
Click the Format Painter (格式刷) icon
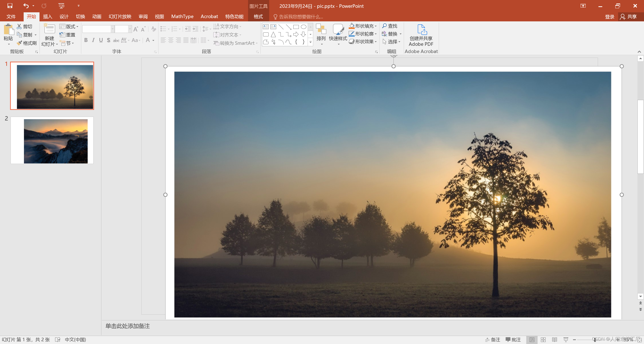pyautogui.click(x=20, y=43)
